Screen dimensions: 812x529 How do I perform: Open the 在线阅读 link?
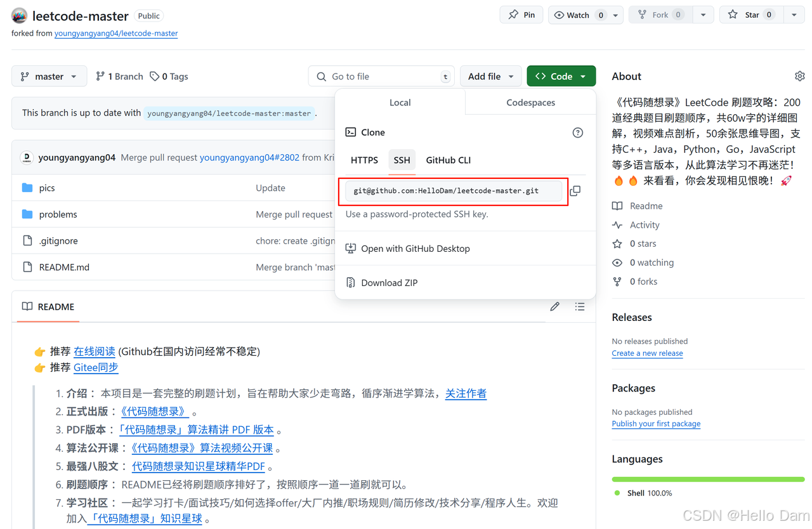95,351
